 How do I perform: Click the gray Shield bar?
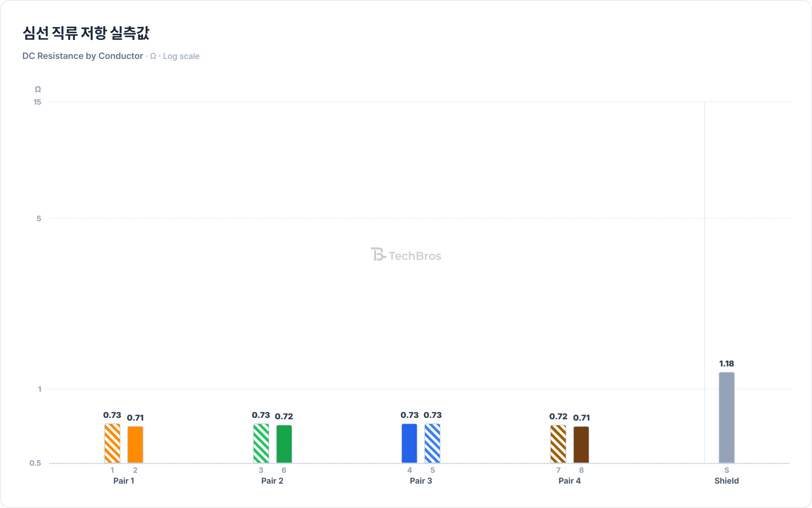(727, 417)
